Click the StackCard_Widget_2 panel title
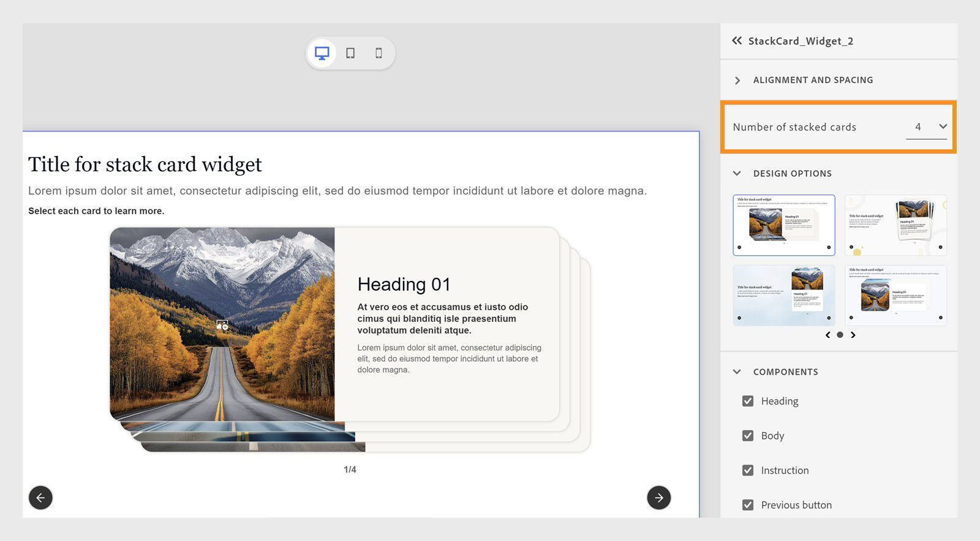Screen dimensions: 980x541 tap(801, 41)
